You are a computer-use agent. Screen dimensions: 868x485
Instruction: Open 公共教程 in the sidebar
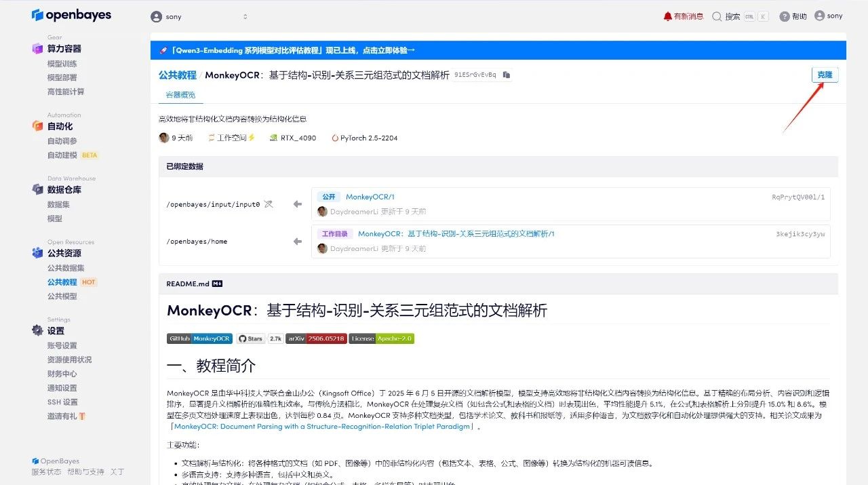(x=62, y=282)
